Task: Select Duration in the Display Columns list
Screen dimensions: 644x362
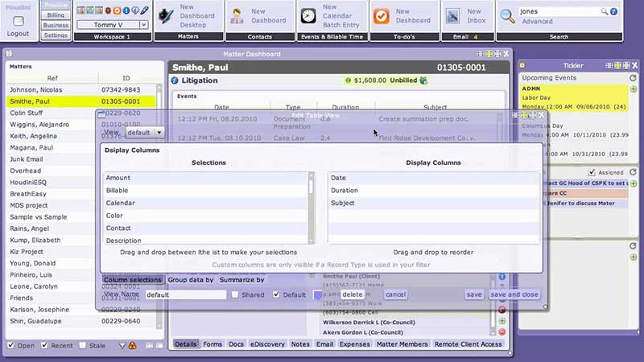Action: pyautogui.click(x=433, y=191)
